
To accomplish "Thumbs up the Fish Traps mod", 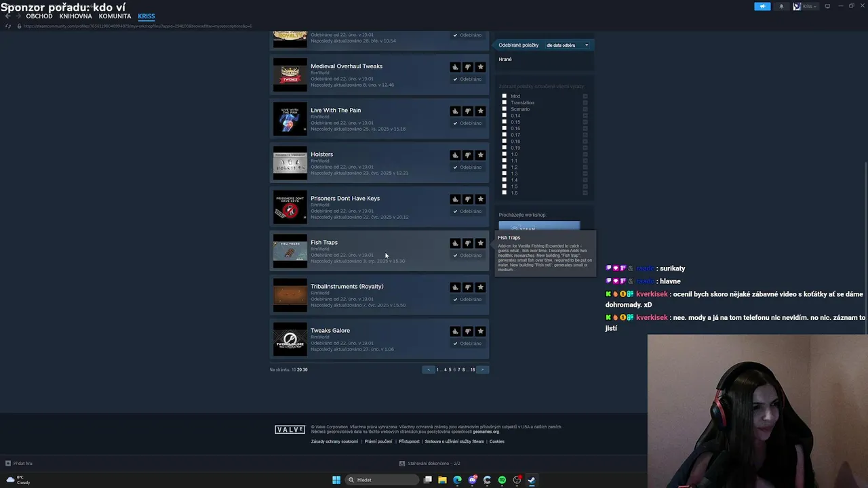I will tap(455, 243).
